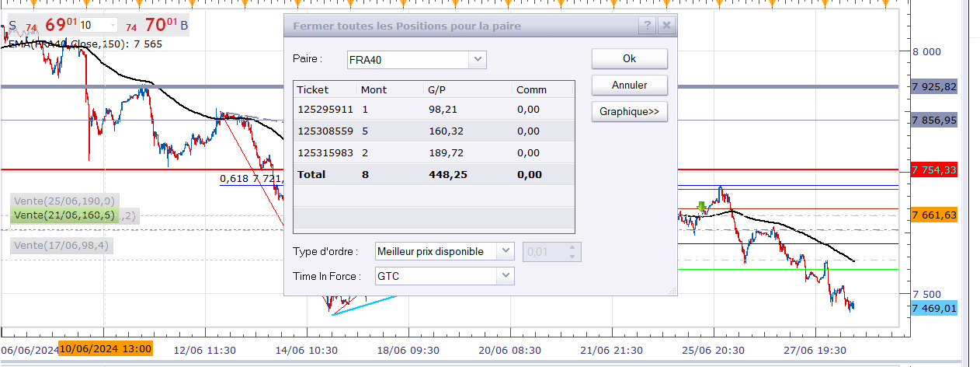Select the Vente(17/06,98,4) order label

(x=62, y=246)
